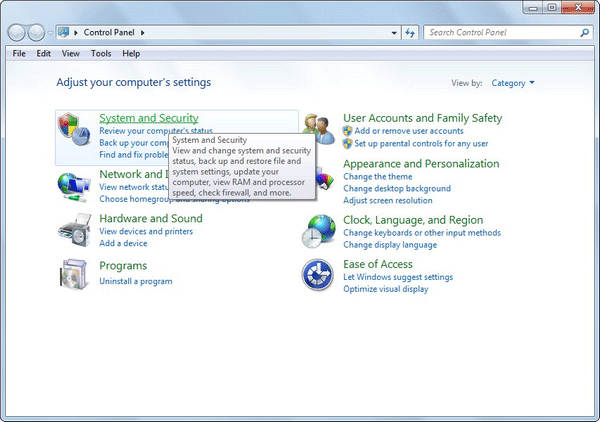Open the Network and Internet globe icon

[x=74, y=187]
